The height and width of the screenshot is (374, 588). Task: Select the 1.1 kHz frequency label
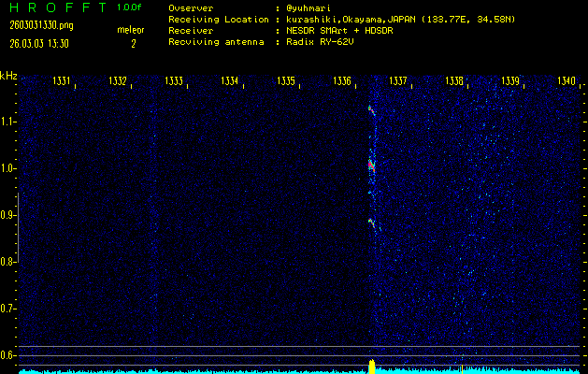coord(9,122)
